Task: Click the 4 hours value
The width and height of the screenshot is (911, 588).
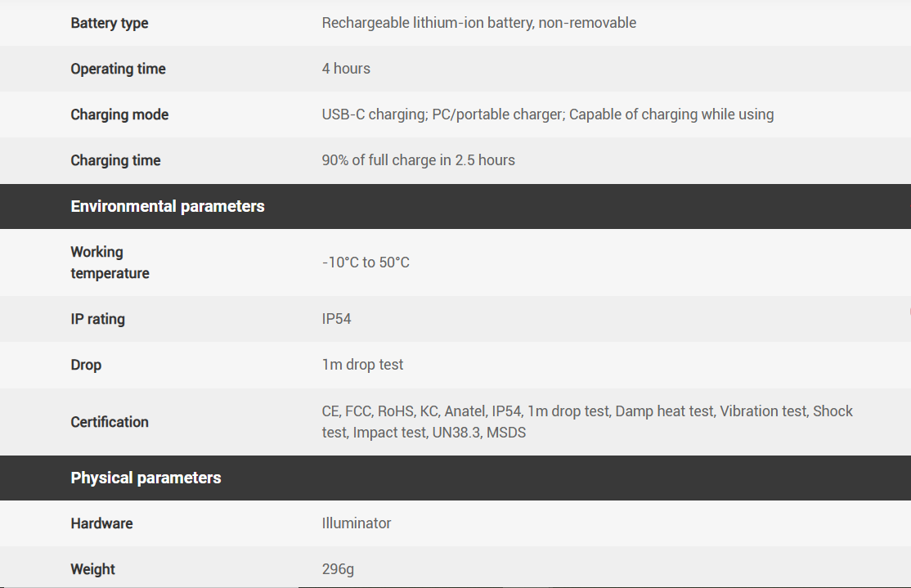Action: click(346, 69)
